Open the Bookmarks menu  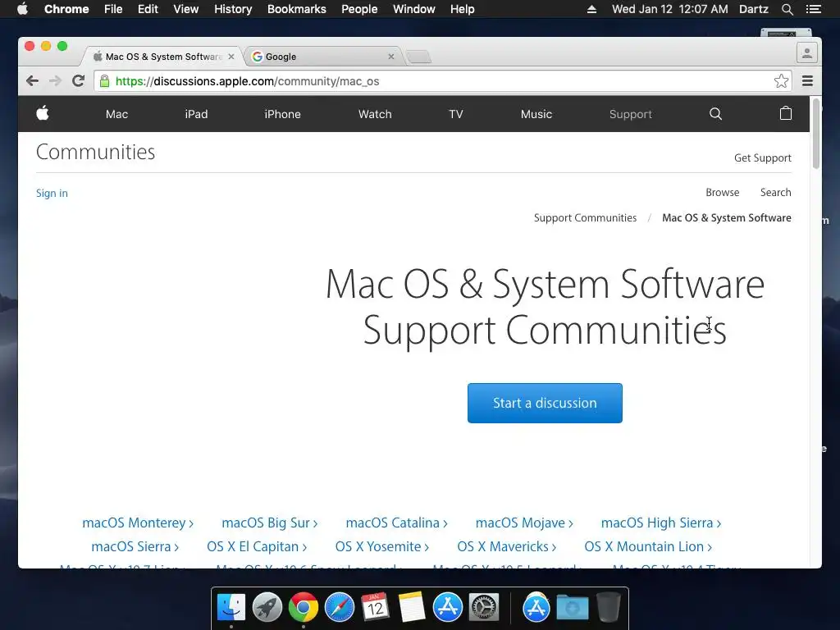(297, 9)
